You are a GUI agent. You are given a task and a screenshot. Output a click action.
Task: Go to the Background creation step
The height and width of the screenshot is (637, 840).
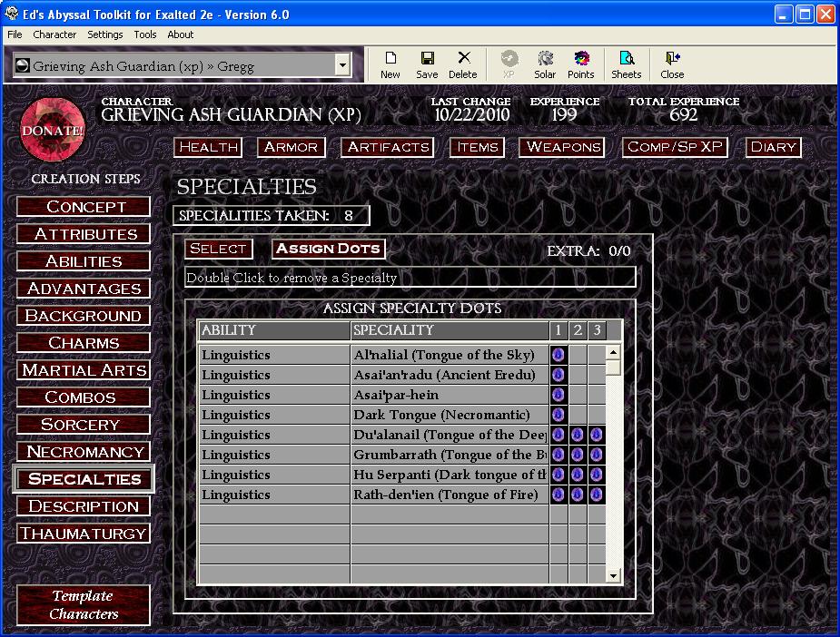84,316
